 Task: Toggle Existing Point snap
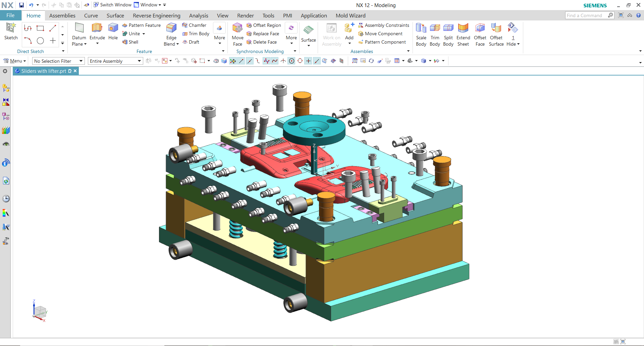(x=308, y=61)
